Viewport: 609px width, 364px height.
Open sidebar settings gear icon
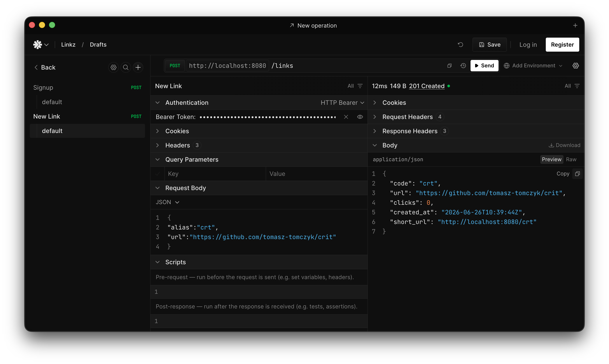[113, 67]
